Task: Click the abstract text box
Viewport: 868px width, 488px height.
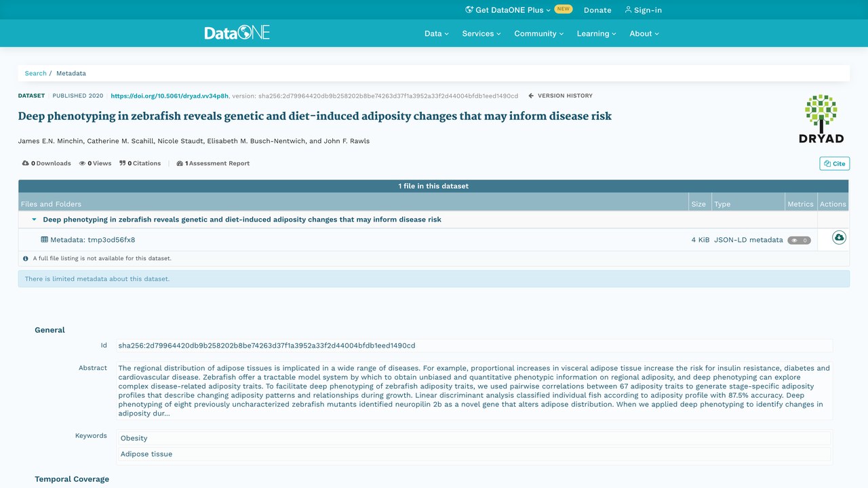Action: (x=474, y=391)
